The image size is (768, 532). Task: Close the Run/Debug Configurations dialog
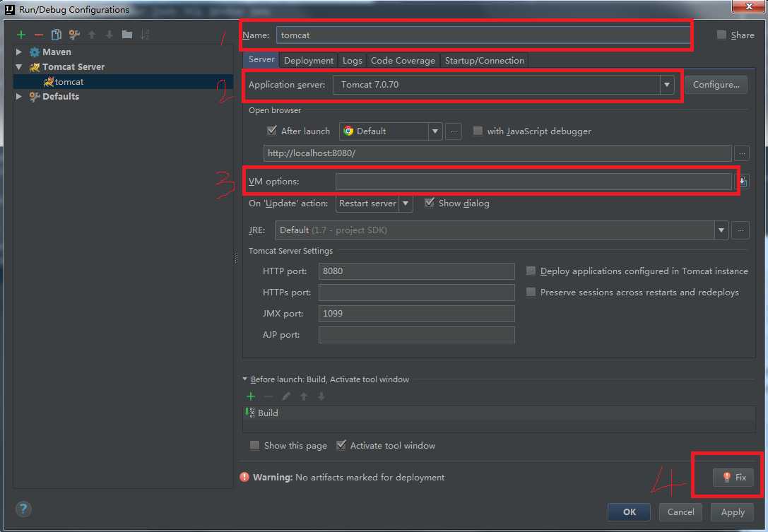748,6
